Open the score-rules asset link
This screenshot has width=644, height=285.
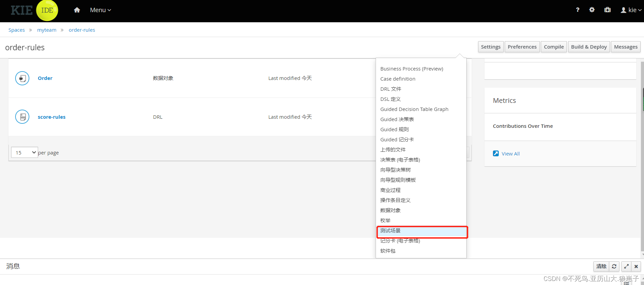(x=52, y=117)
